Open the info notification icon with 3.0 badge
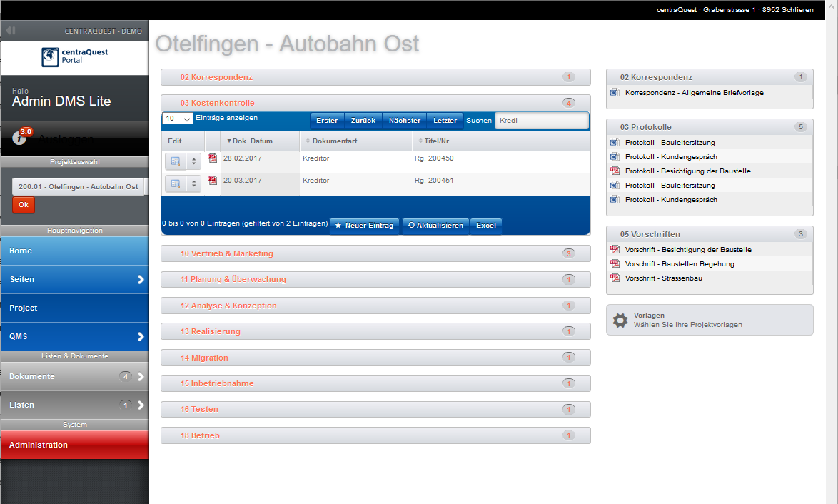 pyautogui.click(x=20, y=137)
